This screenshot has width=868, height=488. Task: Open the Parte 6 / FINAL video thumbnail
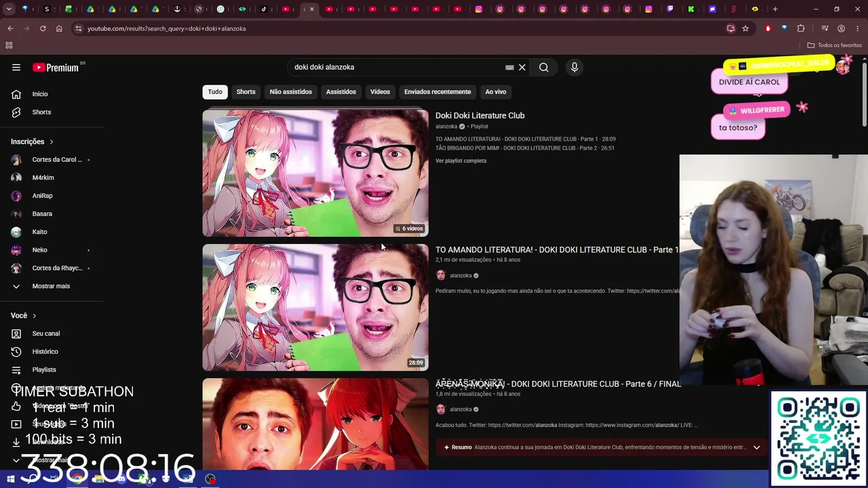tap(315, 424)
